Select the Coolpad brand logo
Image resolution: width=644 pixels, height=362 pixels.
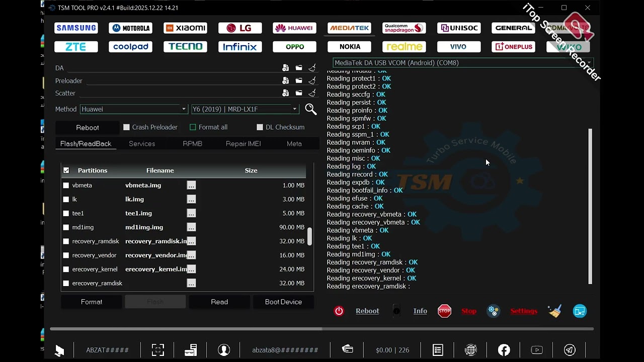[x=131, y=47]
